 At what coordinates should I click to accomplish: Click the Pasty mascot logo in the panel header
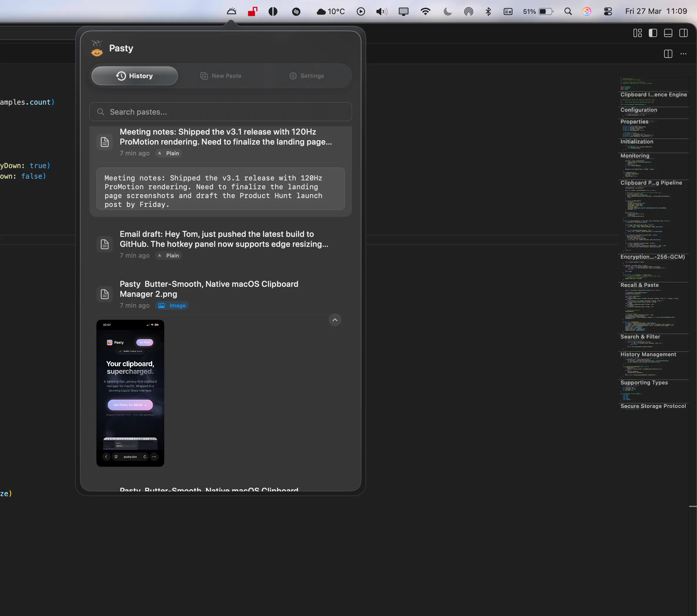coord(97,48)
